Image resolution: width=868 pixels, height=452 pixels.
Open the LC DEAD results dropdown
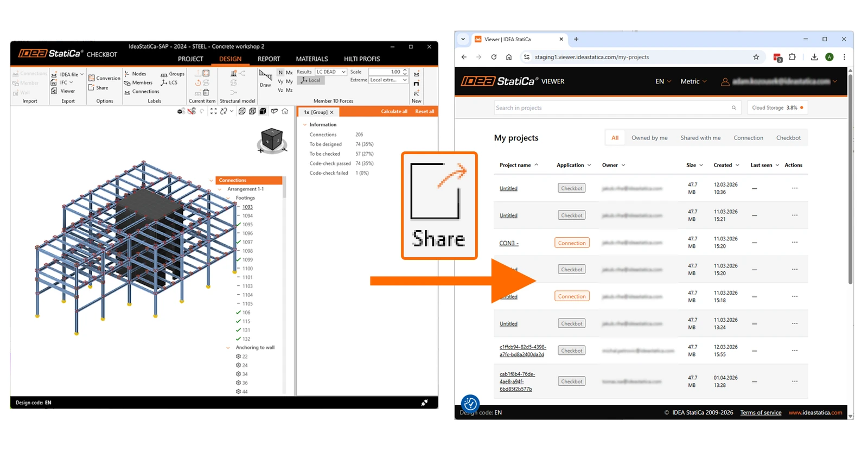click(x=331, y=72)
